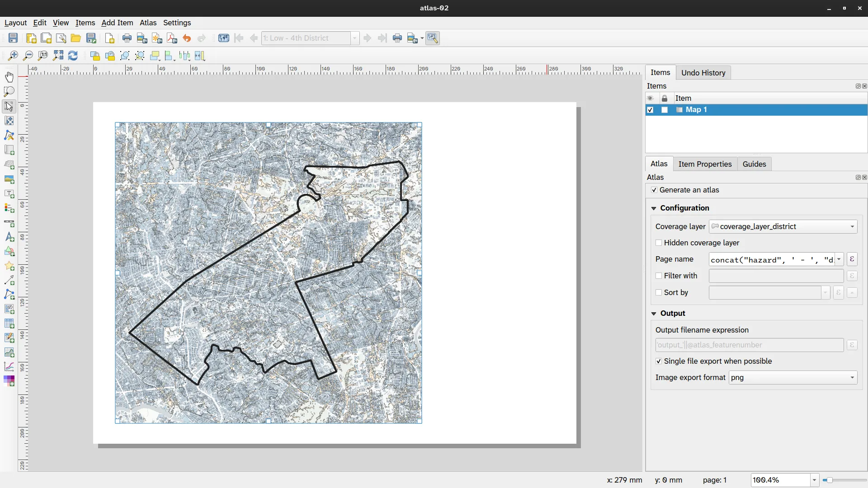Viewport: 868px width, 488px height.
Task: Collapse the Configuration section
Action: coord(654,208)
